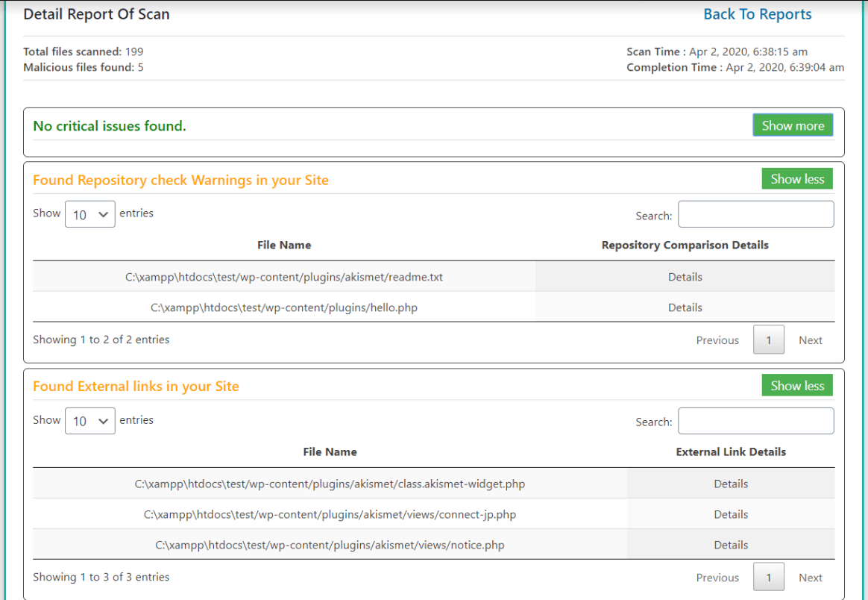
Task: Sort by Repository Comparison Details header
Action: 685,245
